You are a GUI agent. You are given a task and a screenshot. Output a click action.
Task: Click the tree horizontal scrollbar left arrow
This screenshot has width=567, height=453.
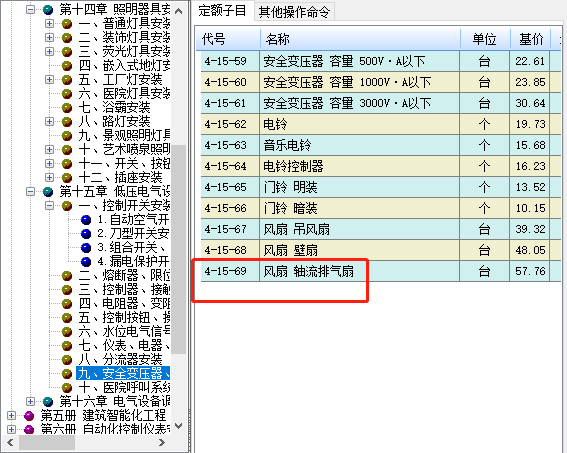(10, 442)
